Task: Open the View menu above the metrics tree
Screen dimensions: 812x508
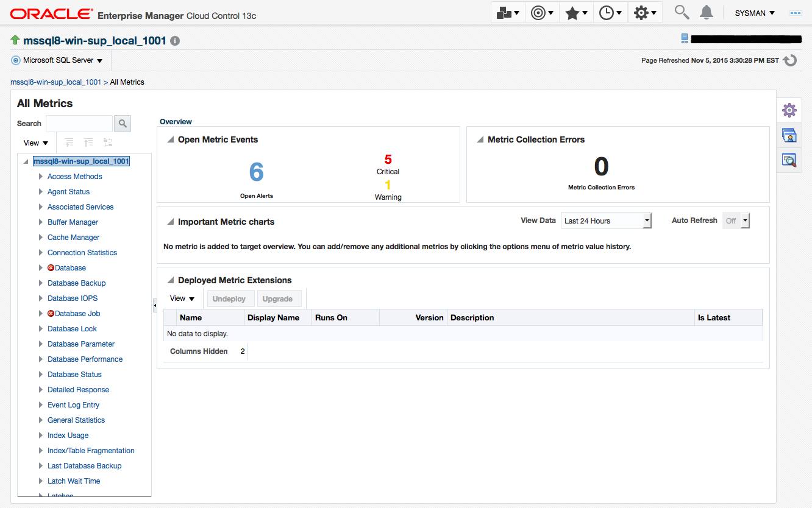Action: tap(36, 143)
